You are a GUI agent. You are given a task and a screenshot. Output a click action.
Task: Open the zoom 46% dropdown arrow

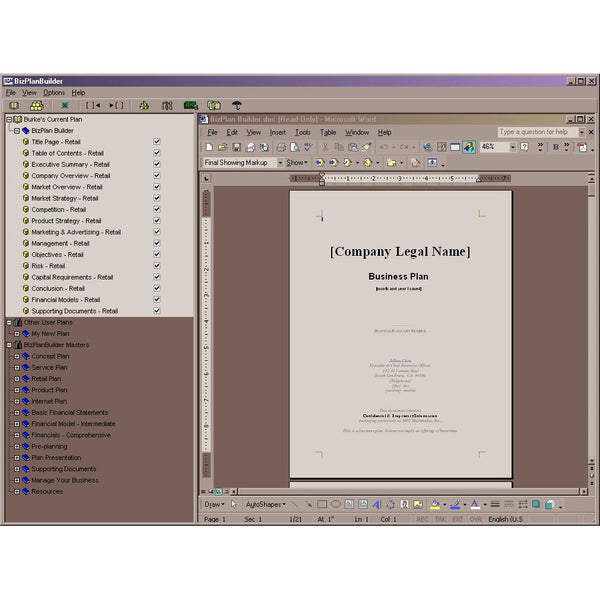513,147
